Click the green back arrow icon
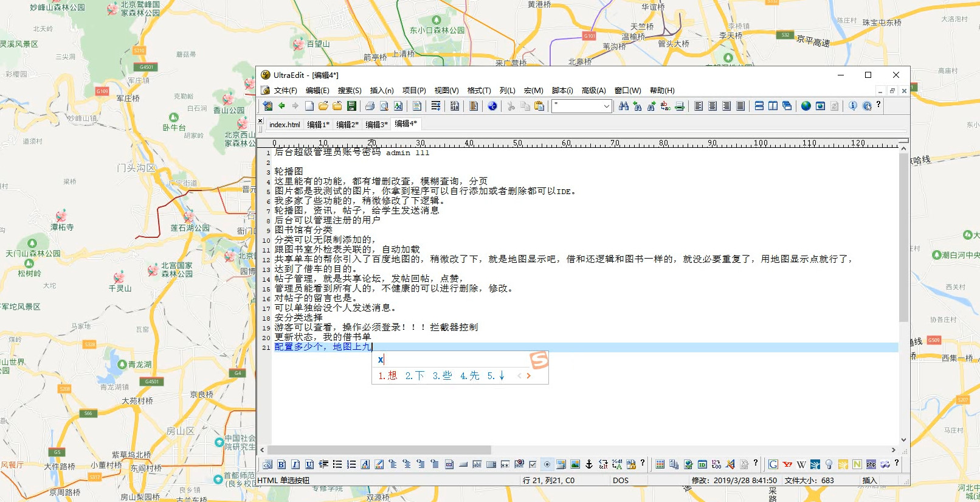This screenshot has width=980, height=502. 281,106
